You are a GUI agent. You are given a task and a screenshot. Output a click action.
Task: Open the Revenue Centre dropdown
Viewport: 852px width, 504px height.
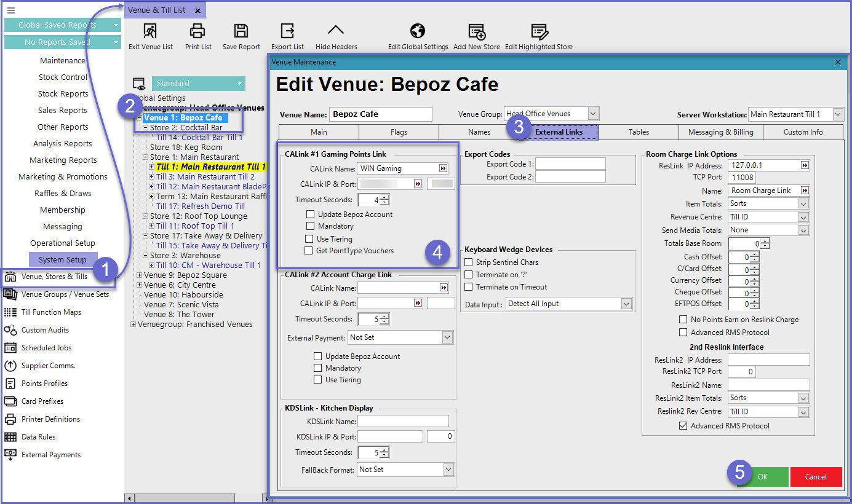coord(803,217)
